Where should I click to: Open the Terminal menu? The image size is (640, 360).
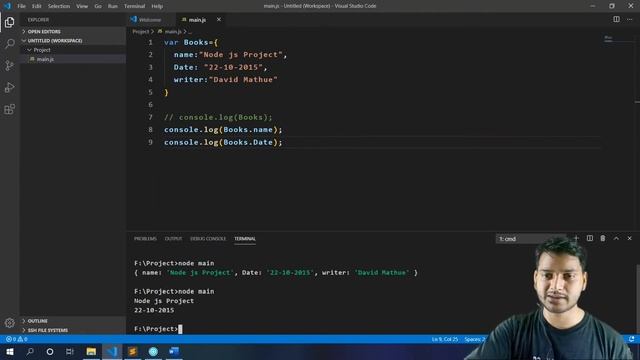[x=134, y=6]
